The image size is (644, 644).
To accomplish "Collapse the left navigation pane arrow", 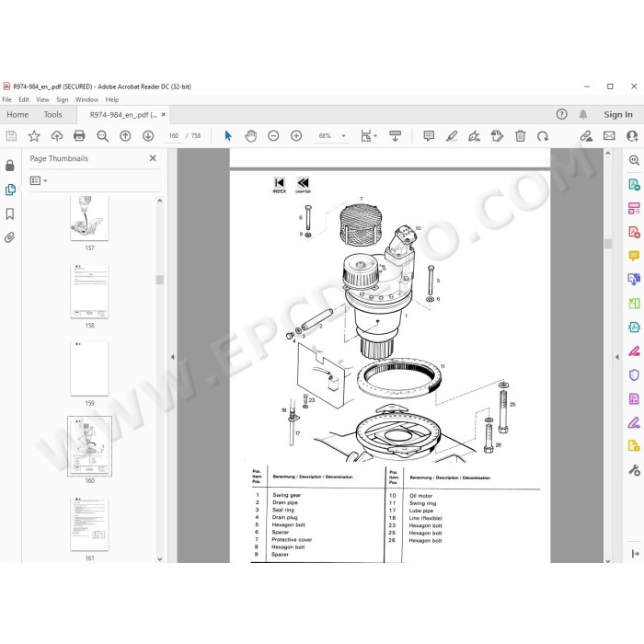I will point(173,357).
